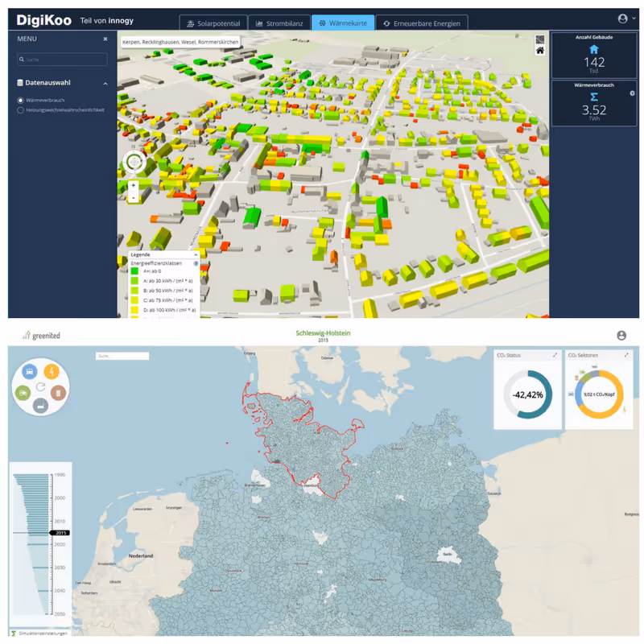Toggle the map layer icon above home icon
Screen dimensions: 644x644
click(x=539, y=39)
